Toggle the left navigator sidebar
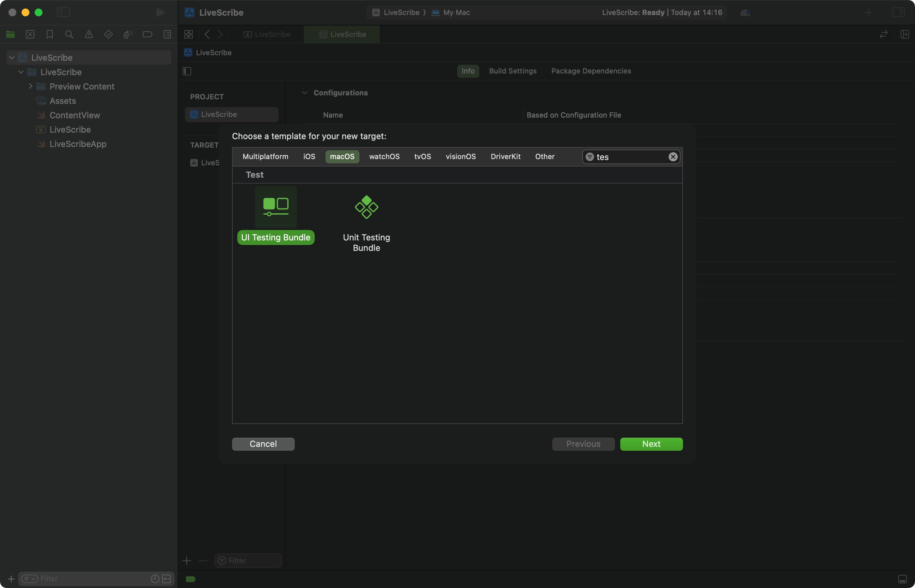915x588 pixels. (x=63, y=12)
